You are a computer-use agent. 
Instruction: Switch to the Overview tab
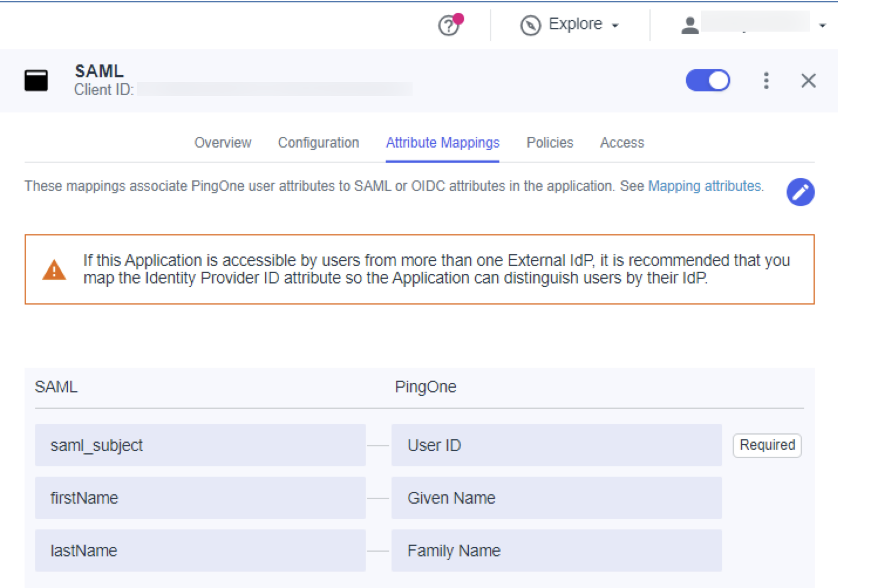click(x=223, y=143)
